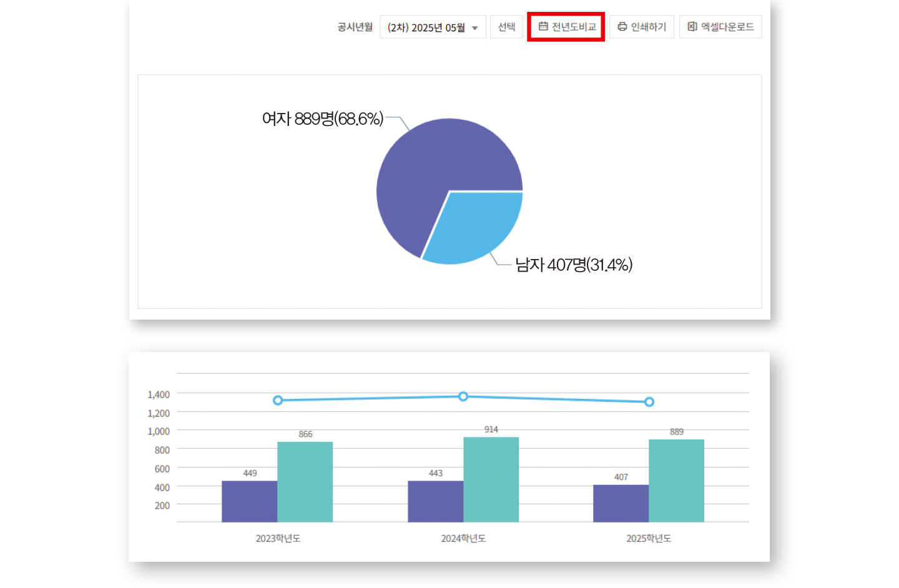This screenshot has height=588, width=899.
Task: Click the 여자 889명(68.6%) pie label
Action: (322, 119)
